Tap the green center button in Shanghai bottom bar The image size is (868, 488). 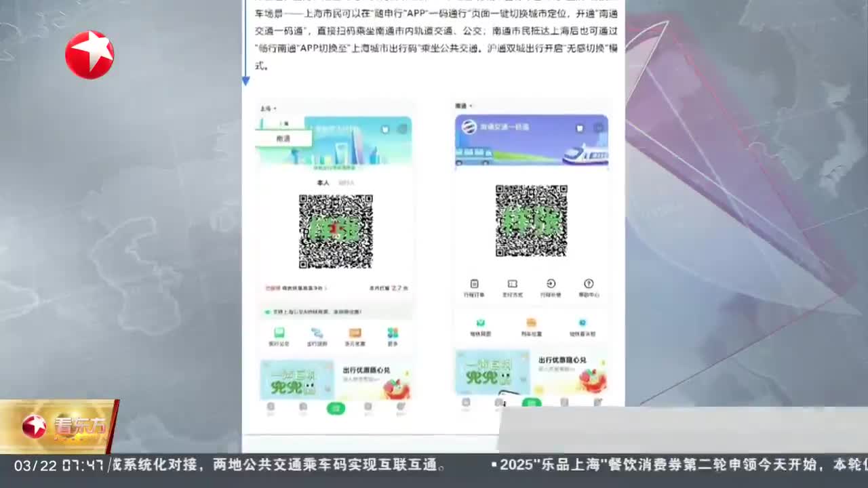(x=336, y=408)
